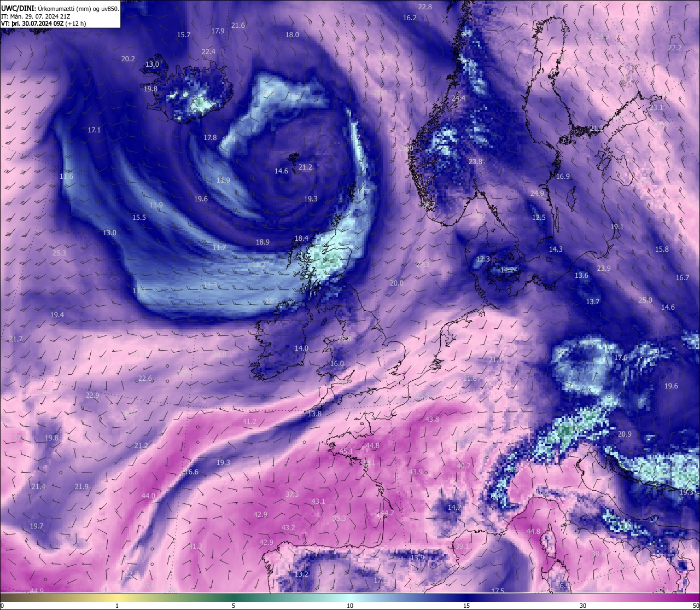Viewport: 700px width, 610px height.
Task: Click the 16.0 value over Wales
Action: pos(337,364)
